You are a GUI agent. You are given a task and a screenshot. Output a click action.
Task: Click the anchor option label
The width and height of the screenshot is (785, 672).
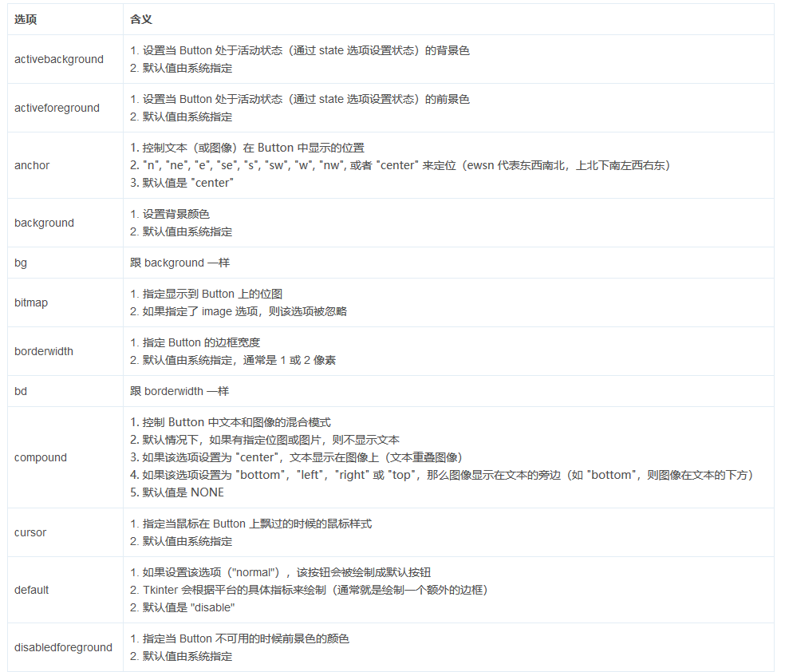click(x=31, y=165)
